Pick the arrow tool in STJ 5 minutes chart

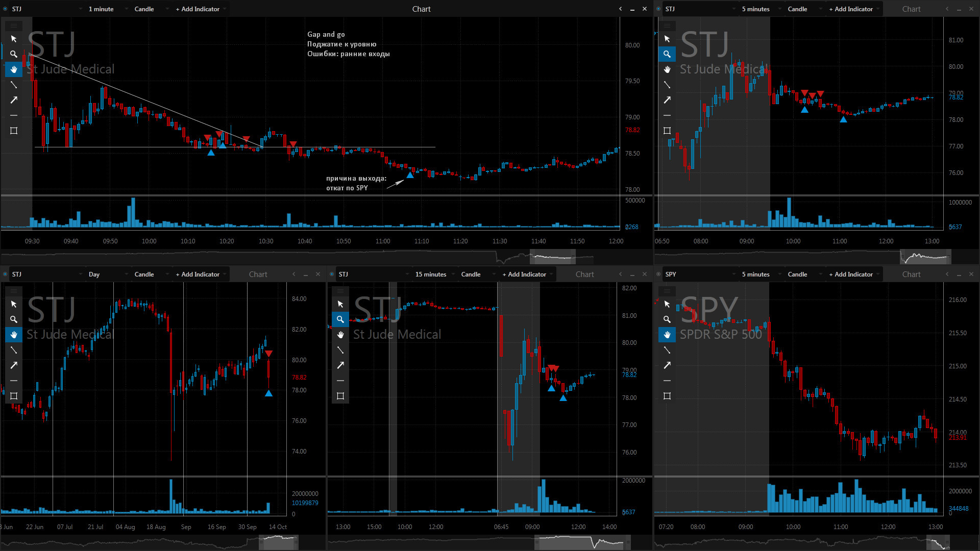coord(667,100)
